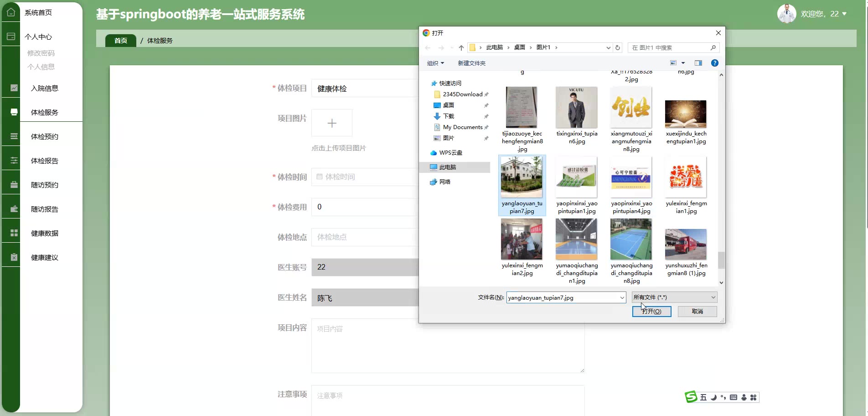Click the 打开(O) button
Screen dimensions: 868x416
(651, 311)
